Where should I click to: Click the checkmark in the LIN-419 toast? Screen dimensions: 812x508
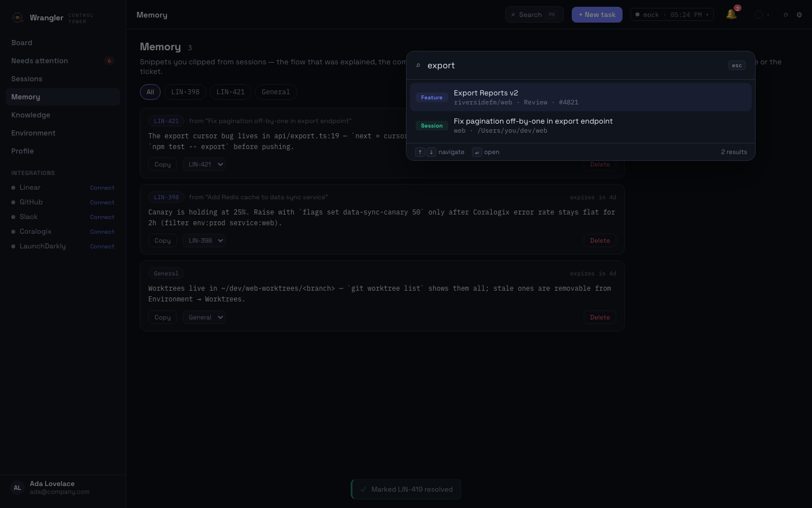(364, 489)
